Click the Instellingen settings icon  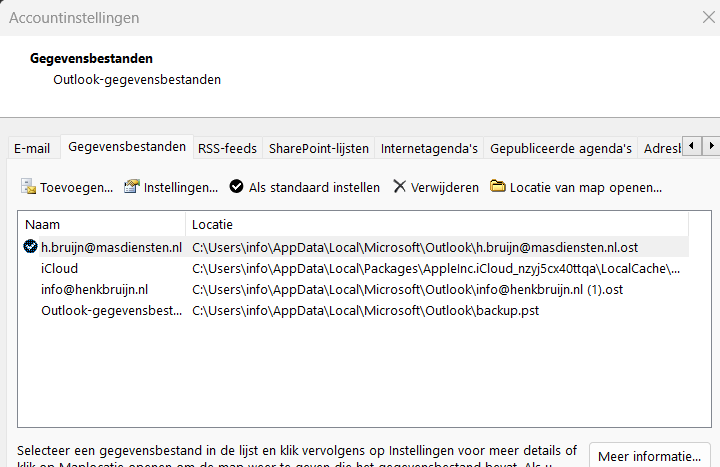[x=131, y=186]
